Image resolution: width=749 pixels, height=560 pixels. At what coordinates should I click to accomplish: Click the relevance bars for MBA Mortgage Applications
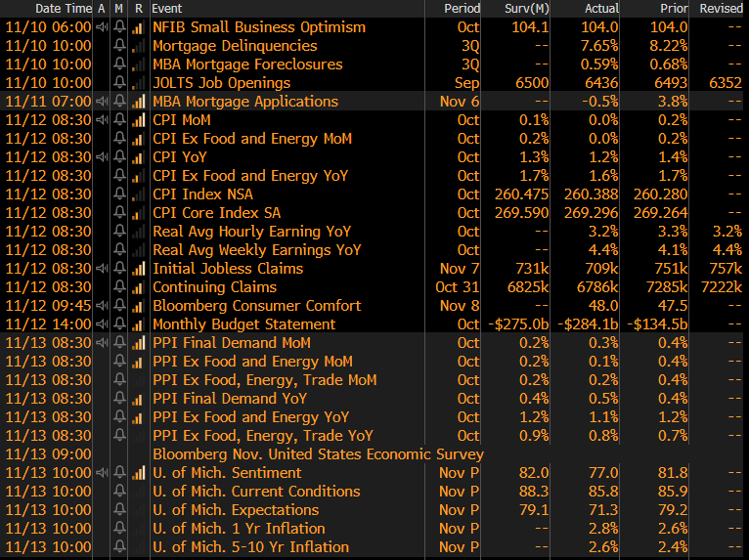[x=138, y=102]
